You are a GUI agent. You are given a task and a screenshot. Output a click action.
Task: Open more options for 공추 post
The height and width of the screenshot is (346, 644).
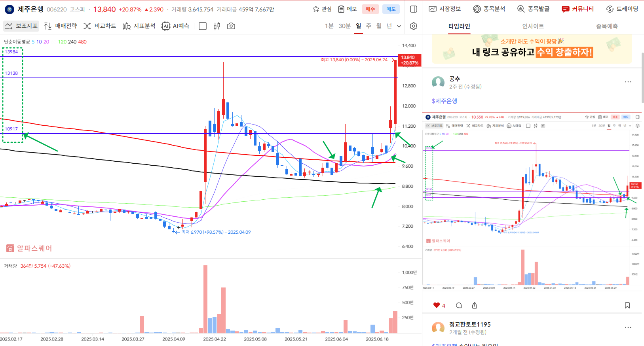[628, 82]
